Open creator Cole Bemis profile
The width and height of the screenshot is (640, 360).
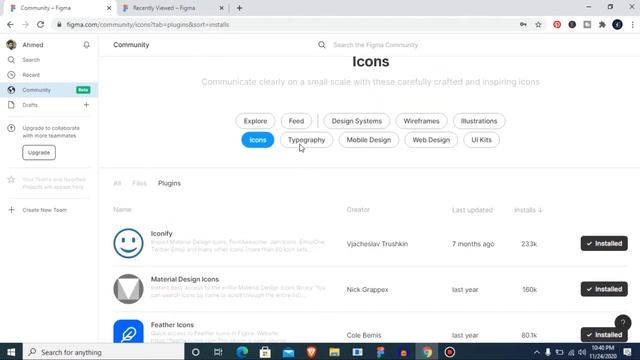click(364, 335)
